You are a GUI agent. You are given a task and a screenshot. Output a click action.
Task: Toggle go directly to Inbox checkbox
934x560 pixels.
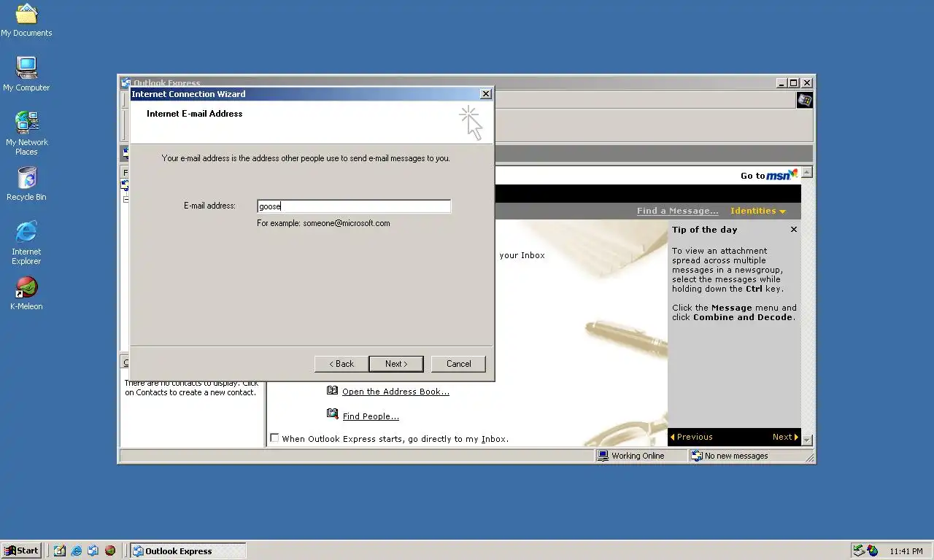click(x=274, y=438)
